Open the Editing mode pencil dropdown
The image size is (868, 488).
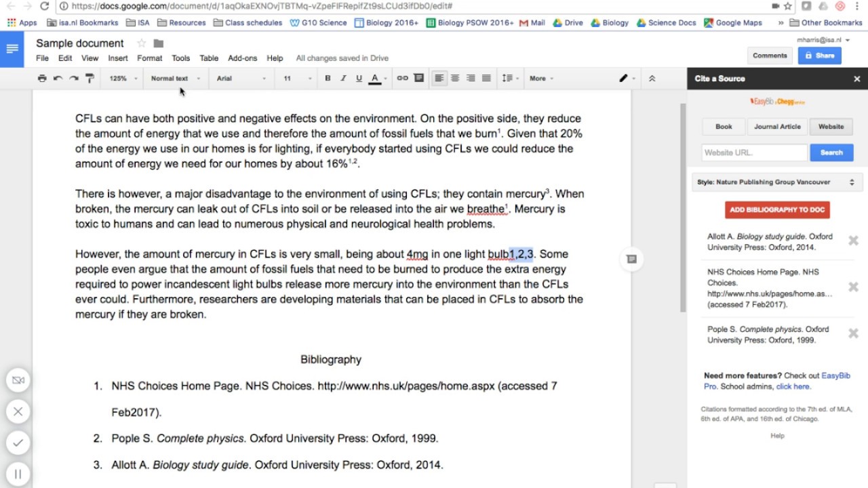627,79
